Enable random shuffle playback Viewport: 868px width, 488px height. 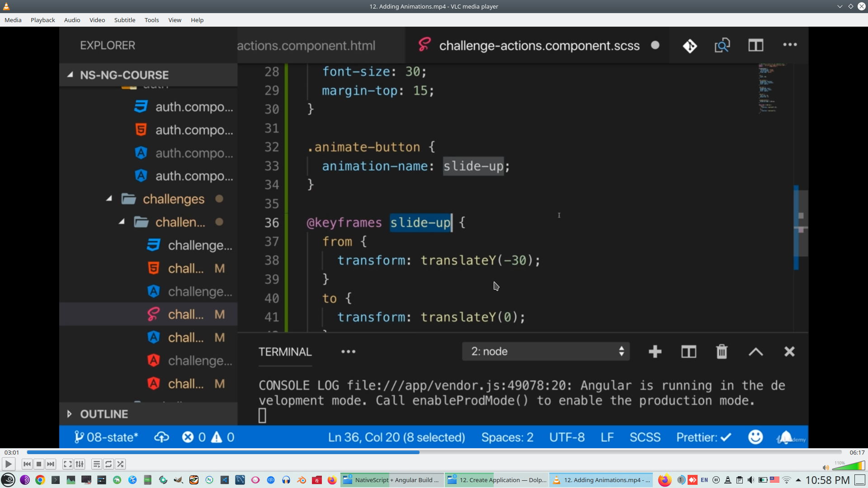pos(120,464)
